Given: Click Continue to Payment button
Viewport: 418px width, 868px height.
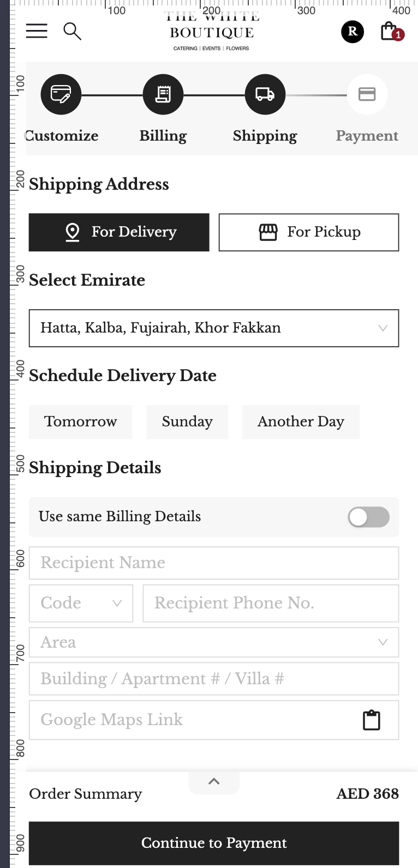Looking at the screenshot, I should pyautogui.click(x=214, y=843).
